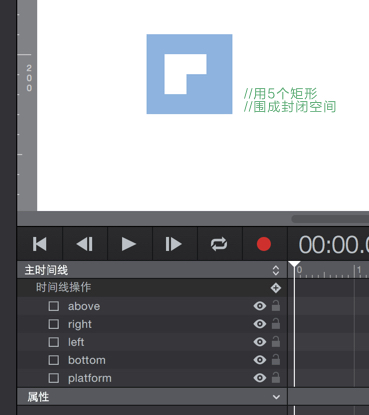Jump to start of timeline

point(40,244)
